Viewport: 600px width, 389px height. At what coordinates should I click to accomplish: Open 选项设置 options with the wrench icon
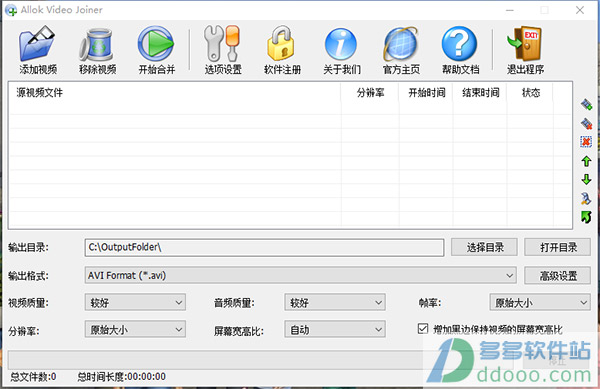tap(222, 44)
